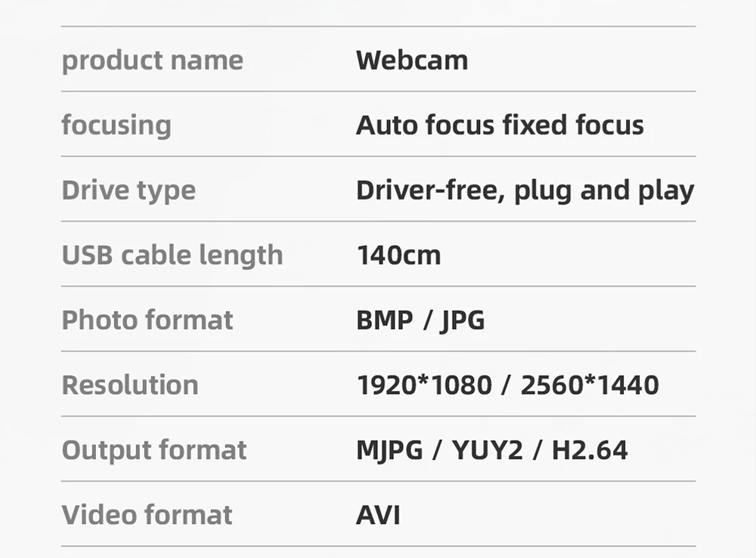
Task: Click the "Resolution" row label
Action: 130,386
